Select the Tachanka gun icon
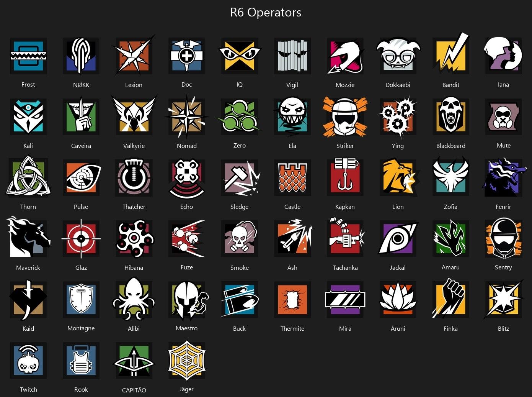This screenshot has width=532, height=397. point(345,238)
